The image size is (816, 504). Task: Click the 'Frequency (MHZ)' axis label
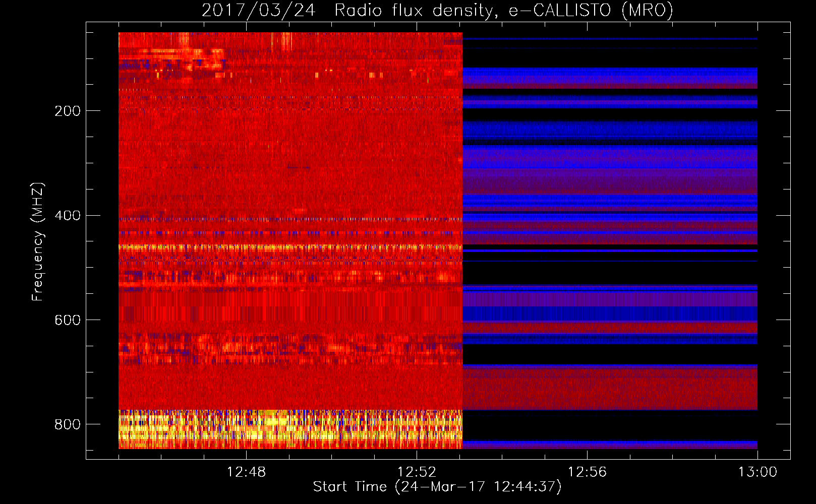37,242
